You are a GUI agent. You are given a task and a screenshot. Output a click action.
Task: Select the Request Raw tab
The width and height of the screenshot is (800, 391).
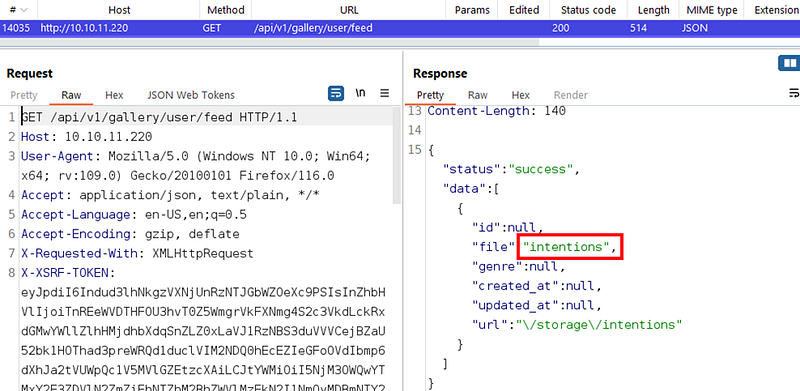[71, 95]
